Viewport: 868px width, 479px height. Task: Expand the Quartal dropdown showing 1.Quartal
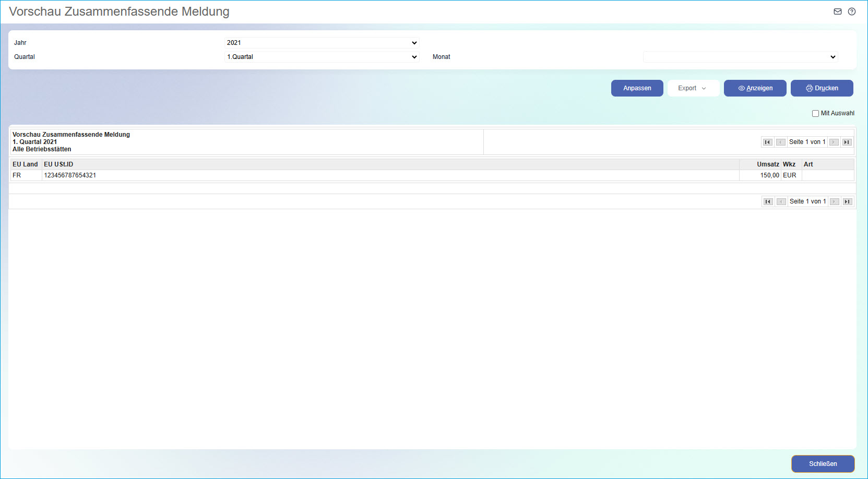click(x=322, y=57)
